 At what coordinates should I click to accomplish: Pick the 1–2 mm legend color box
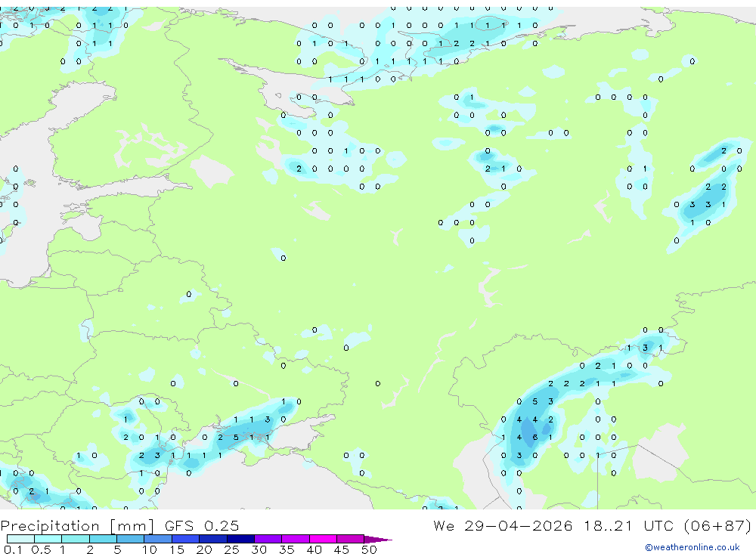pyautogui.click(x=75, y=539)
